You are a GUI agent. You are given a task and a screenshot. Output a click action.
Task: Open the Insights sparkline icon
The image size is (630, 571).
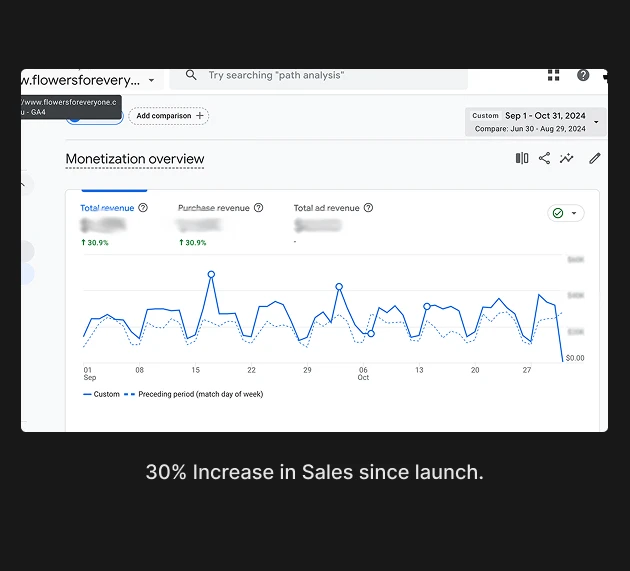[x=567, y=158]
